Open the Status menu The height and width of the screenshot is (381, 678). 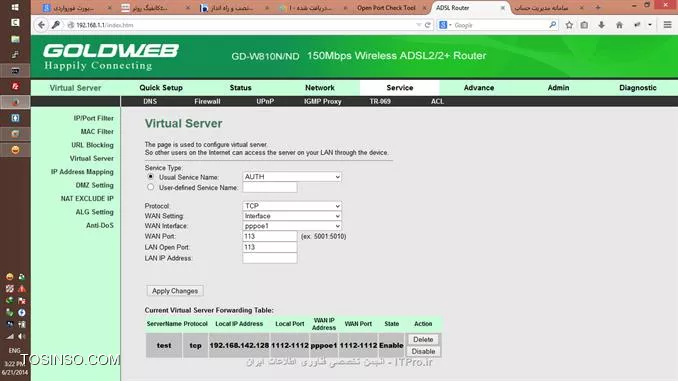(x=240, y=88)
